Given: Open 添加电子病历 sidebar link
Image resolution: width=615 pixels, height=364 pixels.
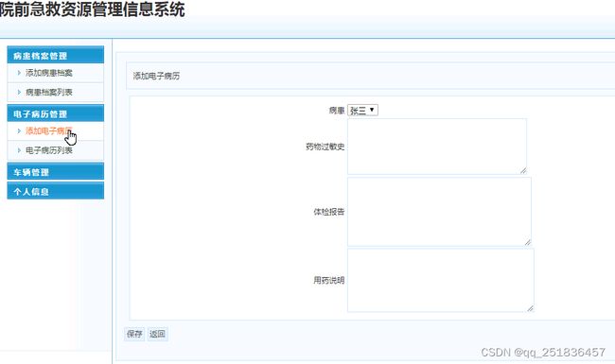Looking at the screenshot, I should [49, 130].
